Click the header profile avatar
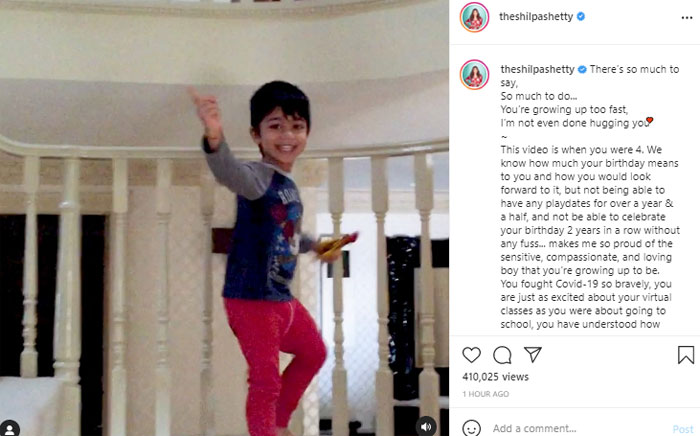The height and width of the screenshot is (436, 700). pos(474,17)
